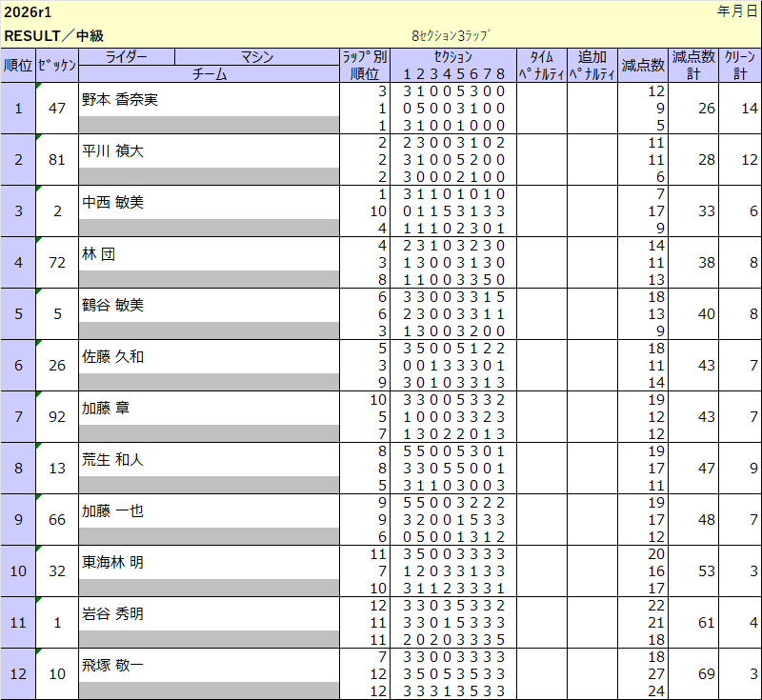Click the ﾀｲﾑ ﾍﾟﾅﾙﾃｨ column header
Screen dimensions: 762x700
click(x=541, y=65)
